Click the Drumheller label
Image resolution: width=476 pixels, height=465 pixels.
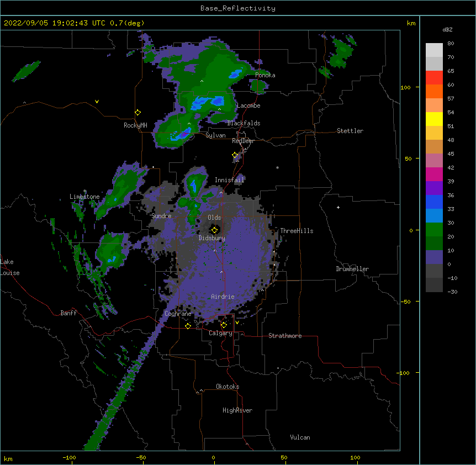point(352,269)
